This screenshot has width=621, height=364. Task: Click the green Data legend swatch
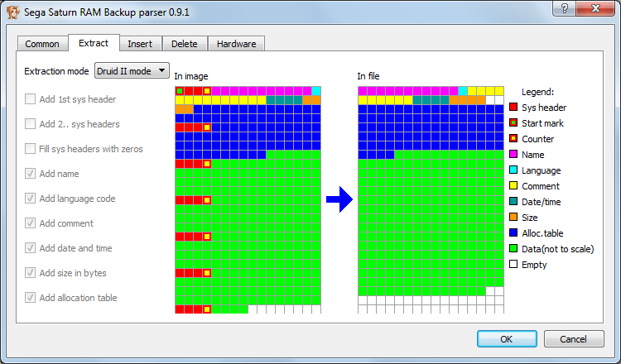pos(513,248)
